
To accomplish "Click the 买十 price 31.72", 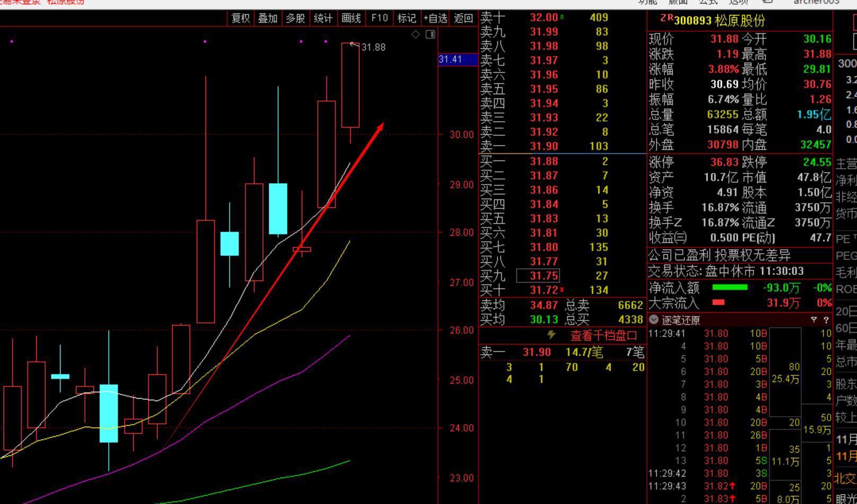I will [544, 290].
